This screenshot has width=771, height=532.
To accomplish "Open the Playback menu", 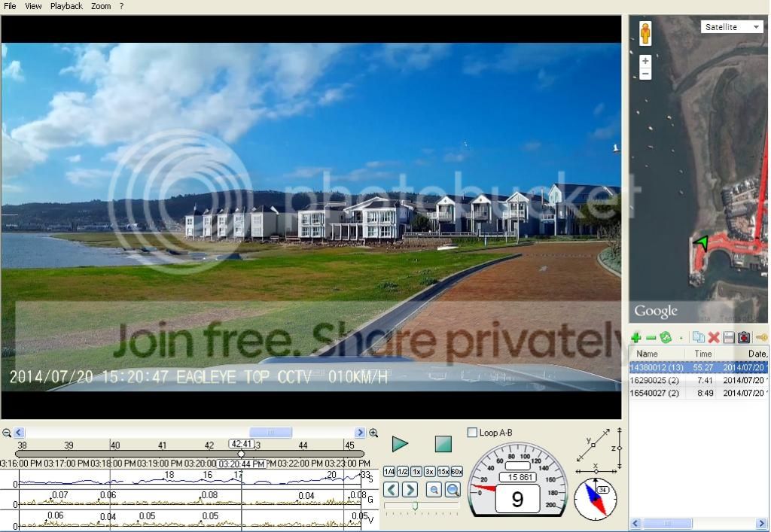I will click(x=66, y=6).
